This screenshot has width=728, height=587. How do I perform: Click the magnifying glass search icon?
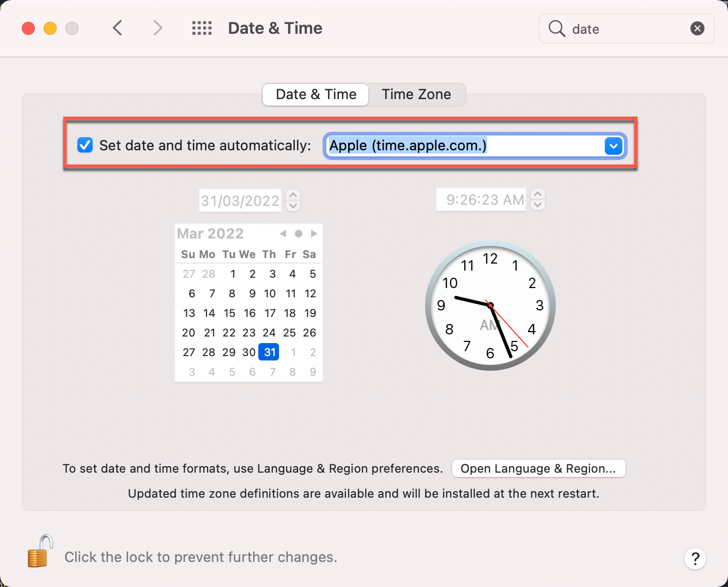pos(556,28)
